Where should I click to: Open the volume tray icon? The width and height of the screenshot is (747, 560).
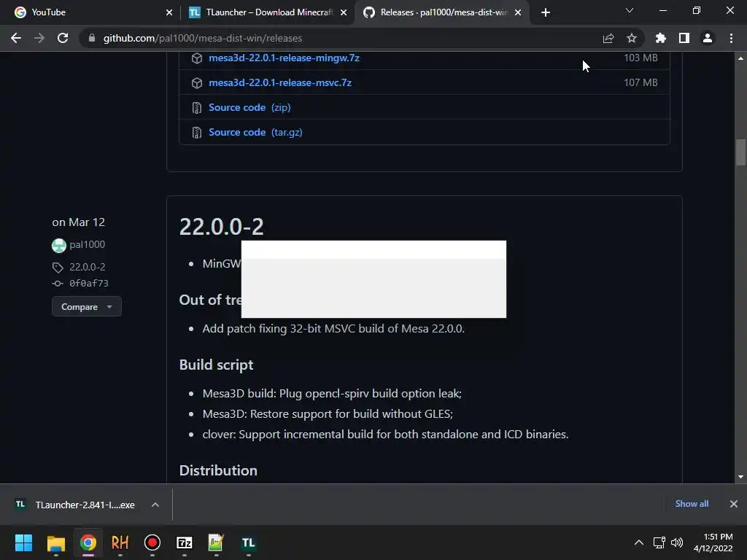pos(676,542)
